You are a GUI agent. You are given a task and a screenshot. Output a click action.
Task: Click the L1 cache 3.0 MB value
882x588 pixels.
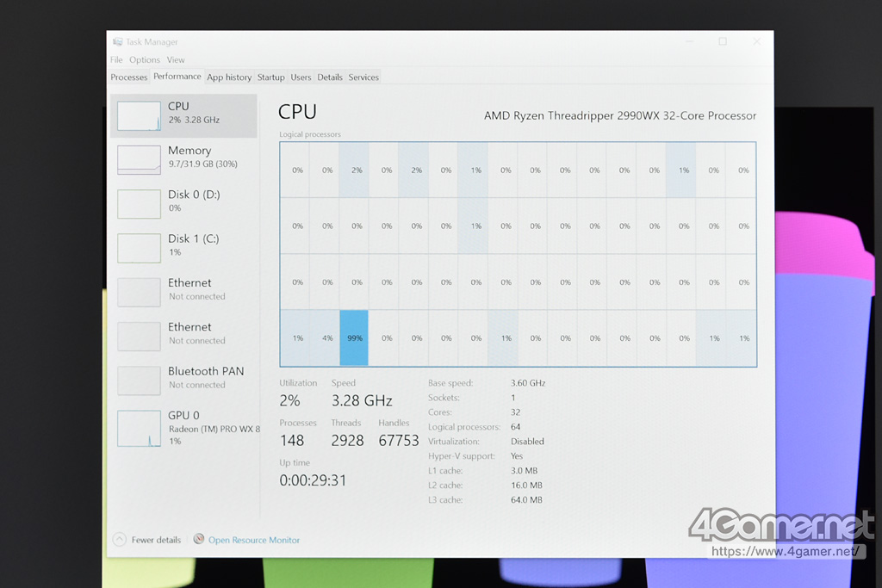pos(524,471)
